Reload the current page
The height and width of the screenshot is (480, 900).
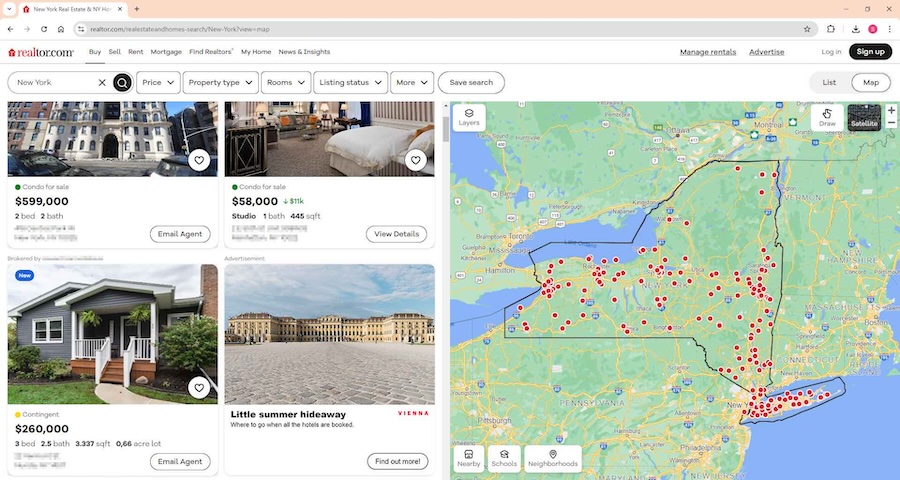point(44,29)
